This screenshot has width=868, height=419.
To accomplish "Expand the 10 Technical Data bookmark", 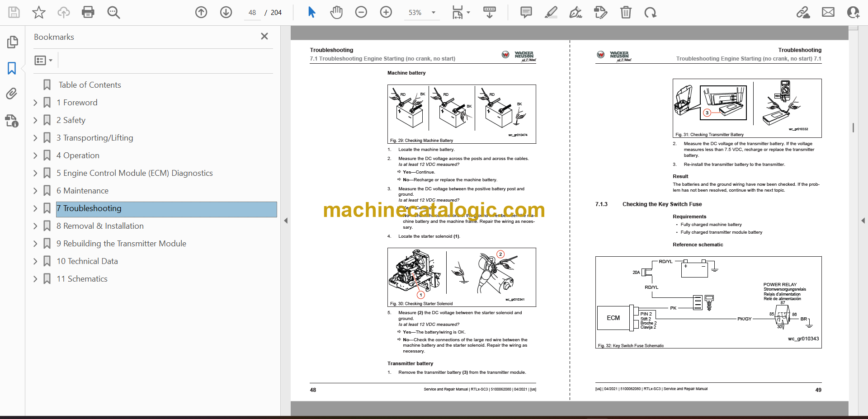I will click(35, 261).
